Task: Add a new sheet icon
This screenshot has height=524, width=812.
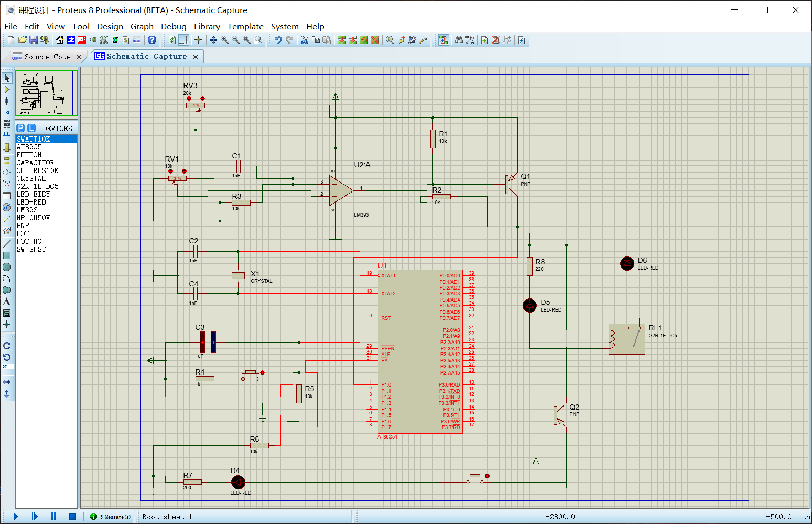Action: click(484, 40)
